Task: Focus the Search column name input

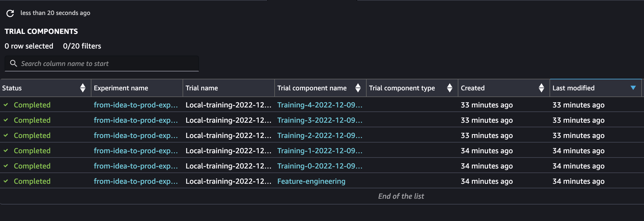Action: pyautogui.click(x=102, y=63)
